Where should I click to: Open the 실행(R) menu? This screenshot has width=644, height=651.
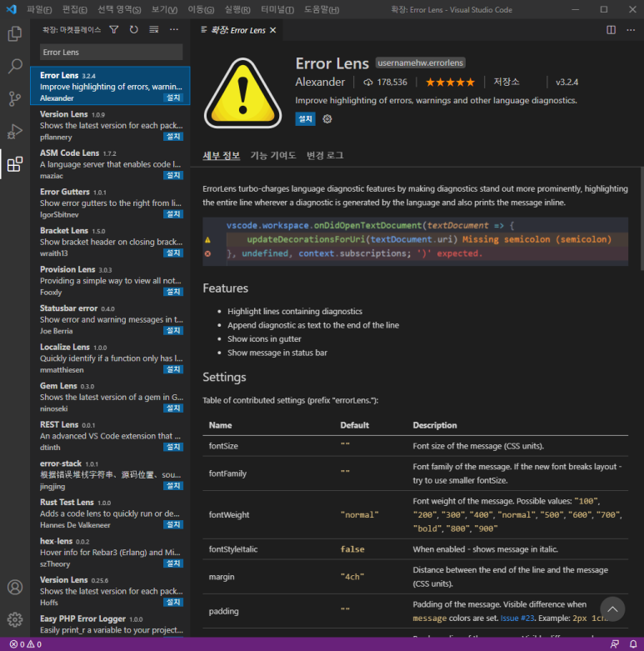tap(237, 9)
